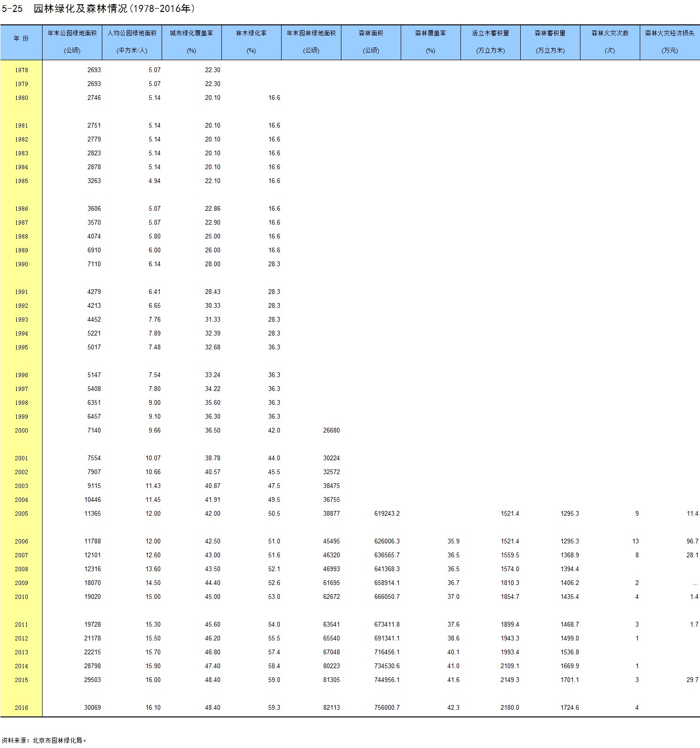Image resolution: width=700 pixels, height=748 pixels.
Task: Select the 活立木蓄积量 column header
Action: [491, 42]
